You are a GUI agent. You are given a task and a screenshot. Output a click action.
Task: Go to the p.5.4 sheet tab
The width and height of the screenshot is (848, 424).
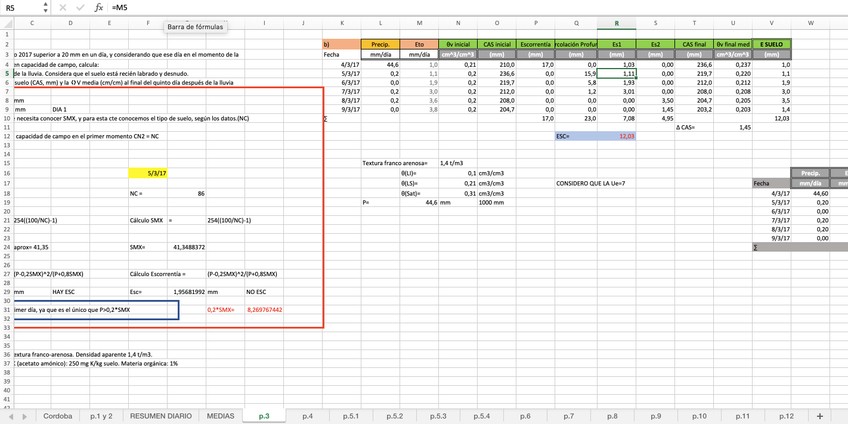click(481, 415)
